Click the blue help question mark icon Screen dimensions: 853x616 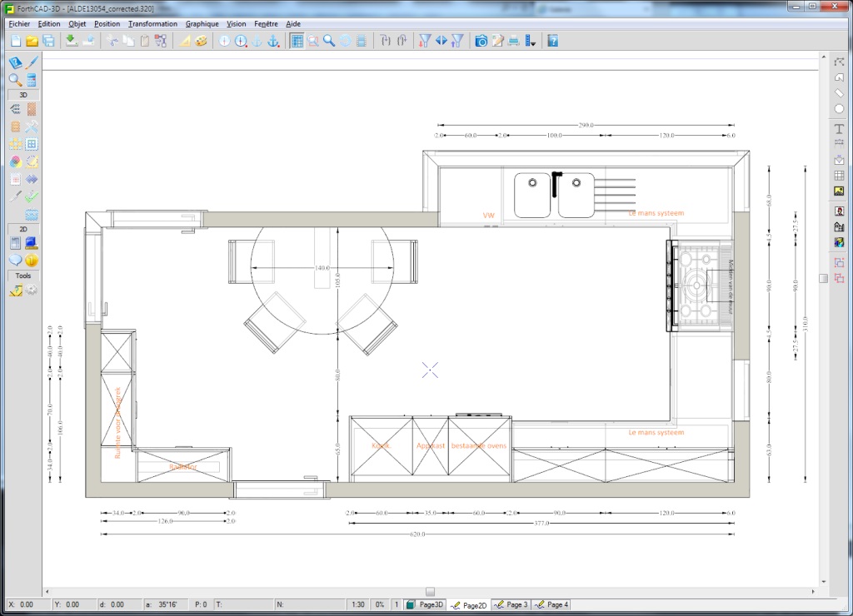(552, 41)
